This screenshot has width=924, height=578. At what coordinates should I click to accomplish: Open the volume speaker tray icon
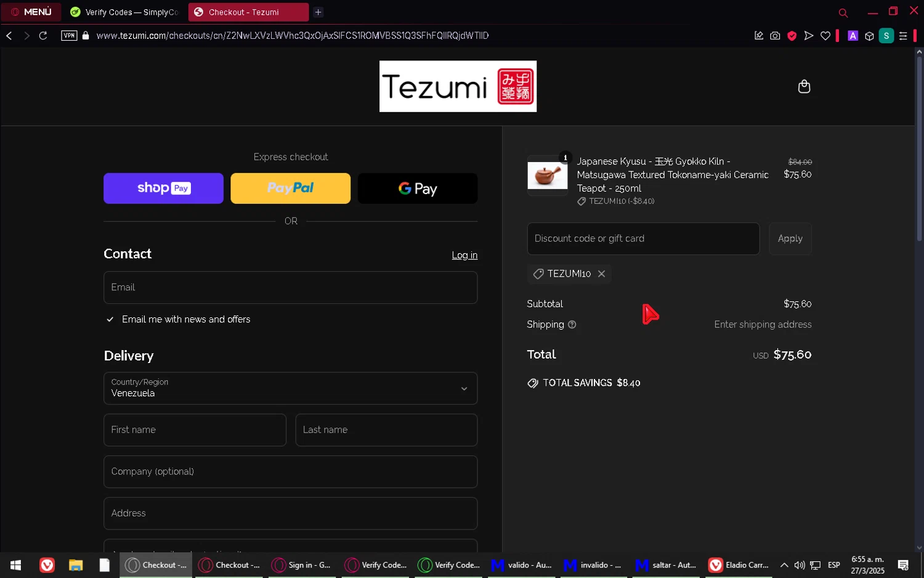[800, 565]
